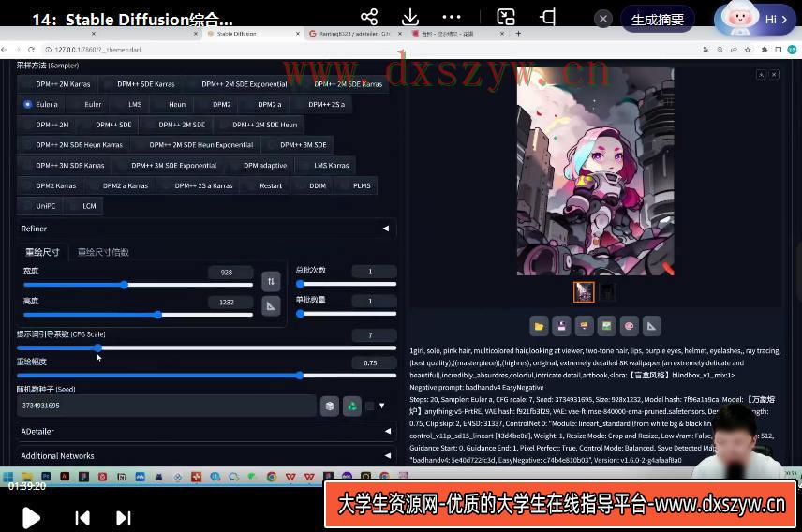Go to previous video
The image size is (802, 532).
pyautogui.click(x=82, y=518)
